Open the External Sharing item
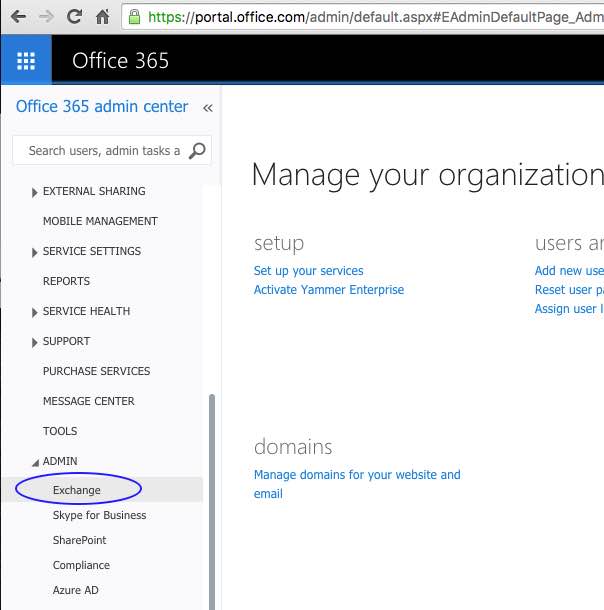 point(94,191)
